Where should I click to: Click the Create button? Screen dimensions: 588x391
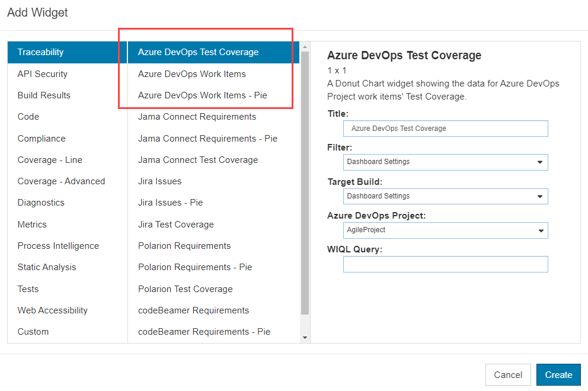[558, 374]
